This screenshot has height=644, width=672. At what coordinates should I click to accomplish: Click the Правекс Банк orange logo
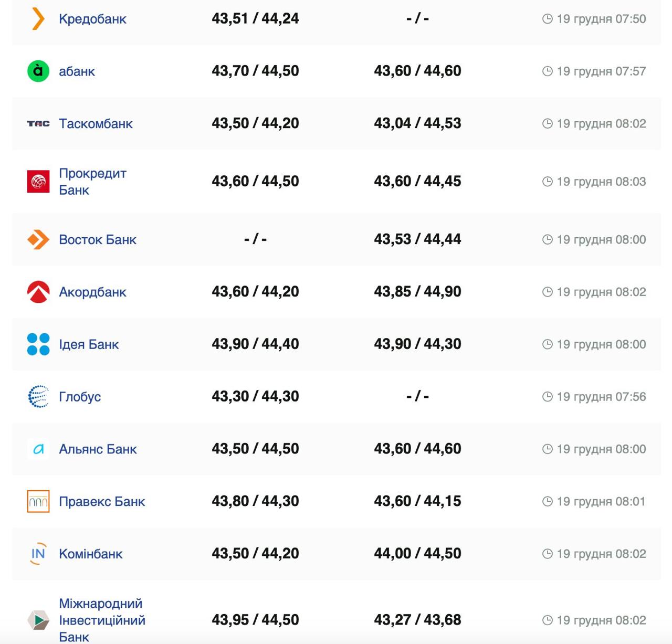[38, 502]
